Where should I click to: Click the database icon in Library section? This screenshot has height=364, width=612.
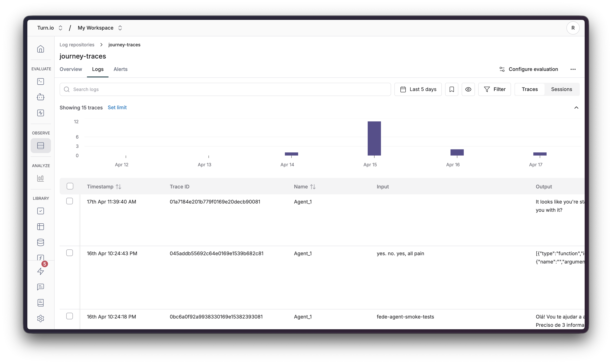point(41,242)
